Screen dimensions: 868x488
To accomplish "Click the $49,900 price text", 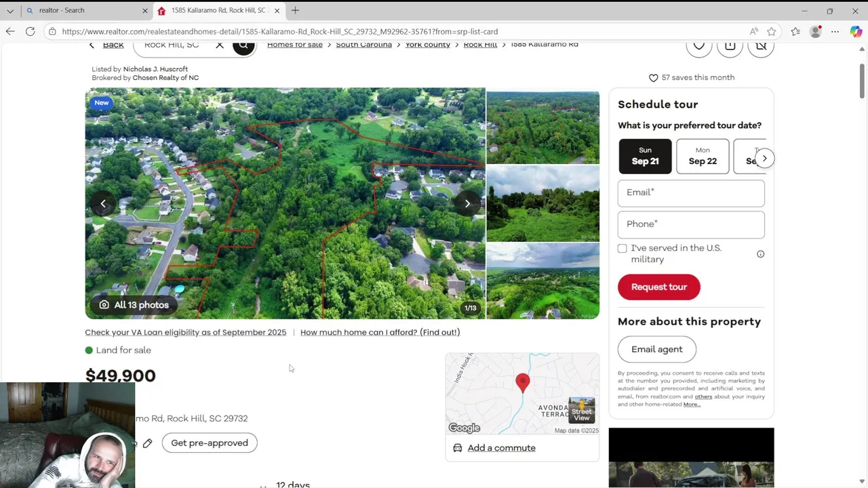I will [x=121, y=375].
